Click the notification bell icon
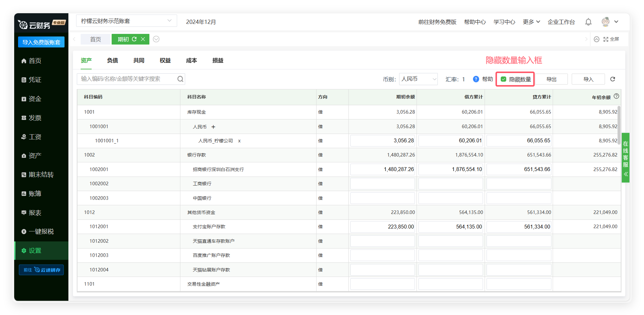The height and width of the screenshot is (315, 644). point(588,22)
